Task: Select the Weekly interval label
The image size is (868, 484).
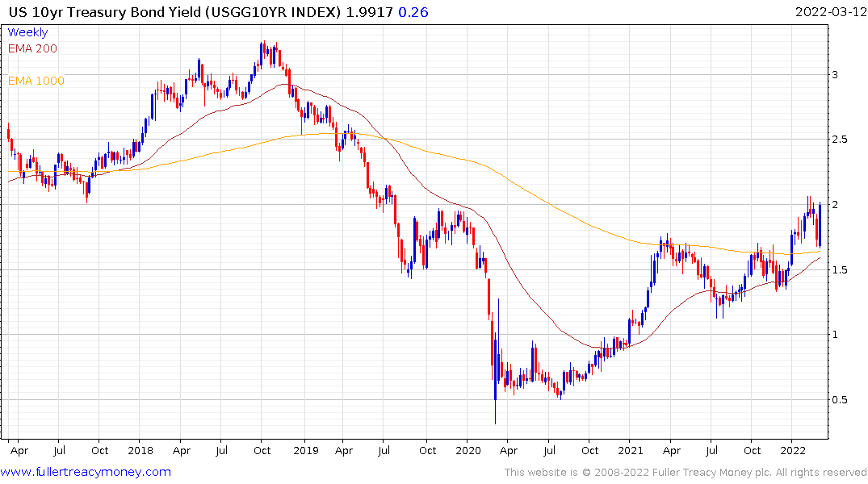Action: pos(27,32)
